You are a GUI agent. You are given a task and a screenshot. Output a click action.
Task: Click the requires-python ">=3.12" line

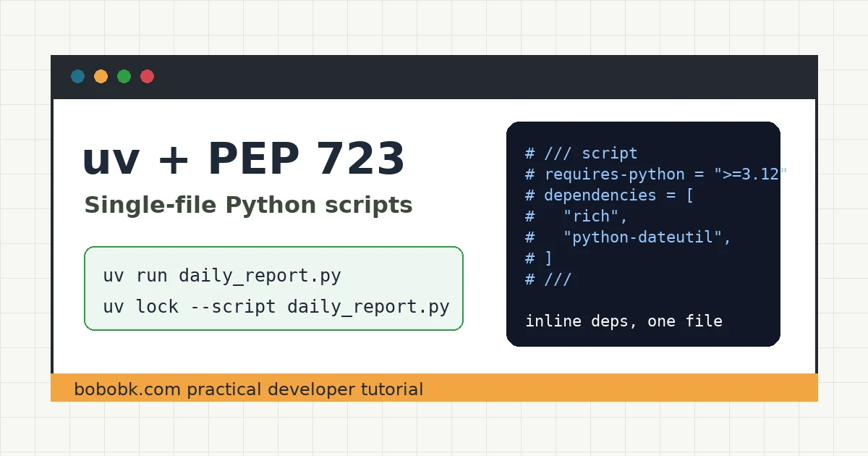656,174
